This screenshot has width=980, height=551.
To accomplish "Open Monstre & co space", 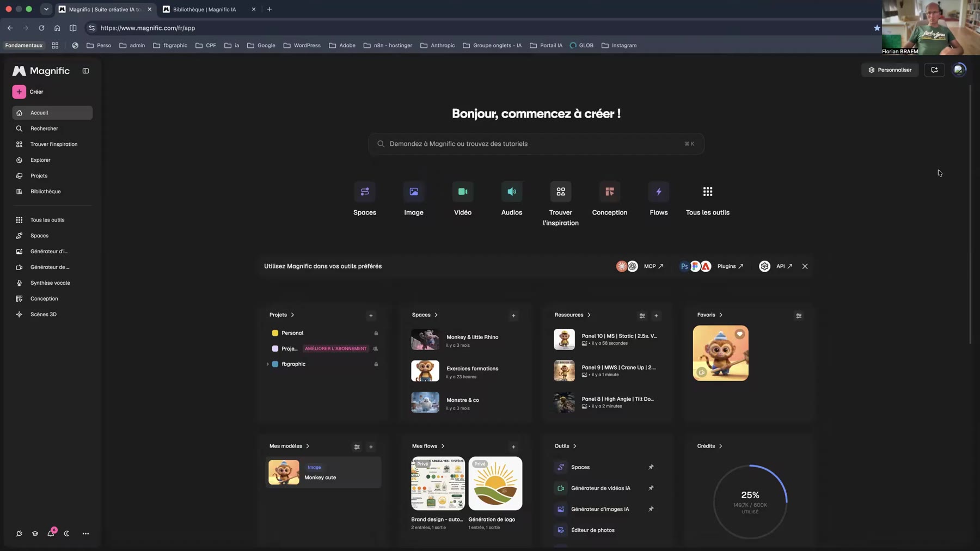I will [466, 403].
